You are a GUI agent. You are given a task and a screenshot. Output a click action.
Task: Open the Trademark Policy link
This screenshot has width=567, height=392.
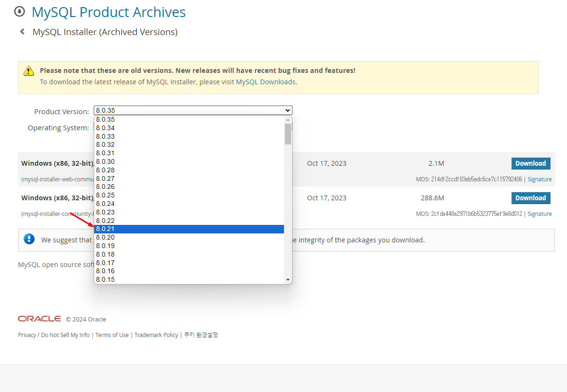(x=156, y=335)
